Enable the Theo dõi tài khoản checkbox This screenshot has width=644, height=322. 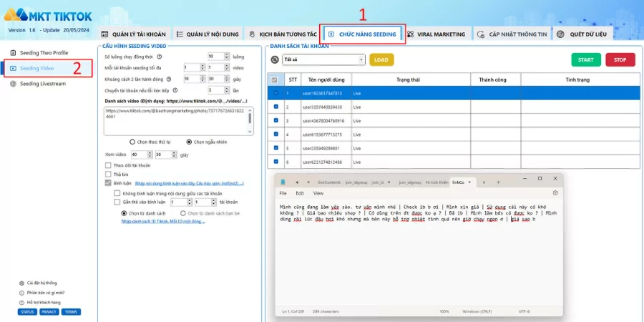point(108,165)
